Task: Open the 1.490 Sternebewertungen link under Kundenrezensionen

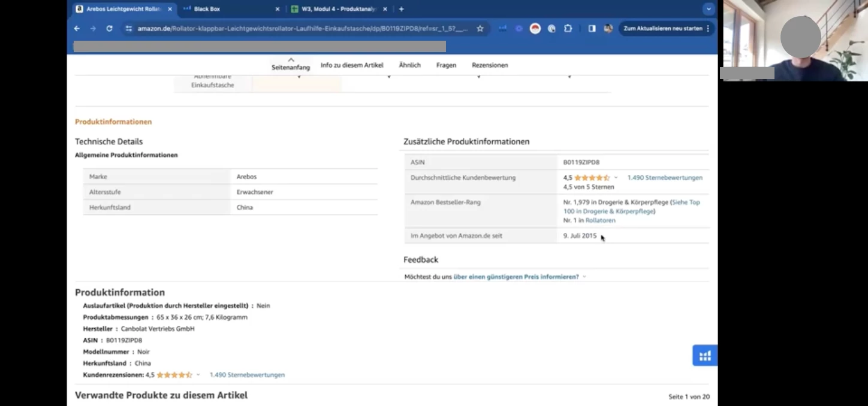Action: (247, 375)
